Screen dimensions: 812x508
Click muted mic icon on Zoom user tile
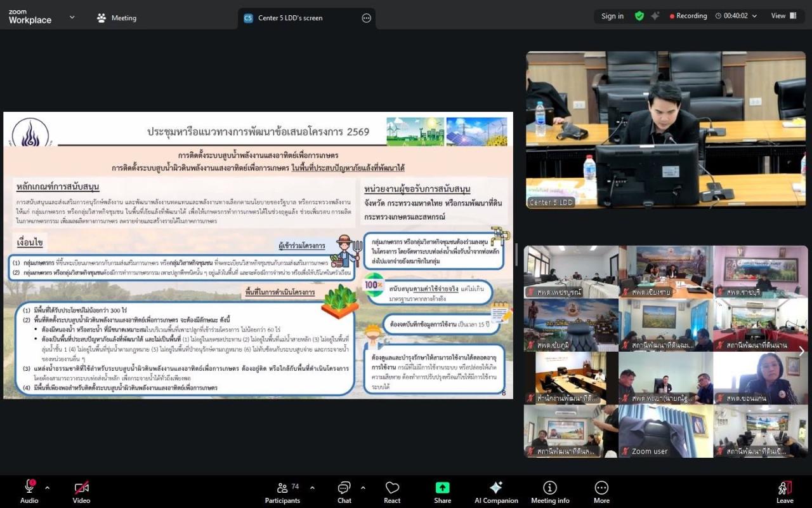(x=625, y=451)
